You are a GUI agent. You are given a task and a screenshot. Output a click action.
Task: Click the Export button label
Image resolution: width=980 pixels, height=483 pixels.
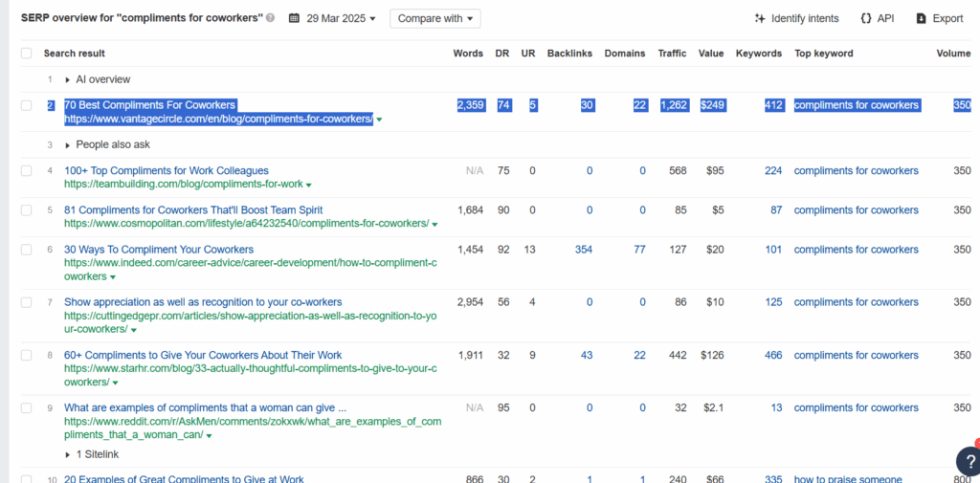[947, 18]
